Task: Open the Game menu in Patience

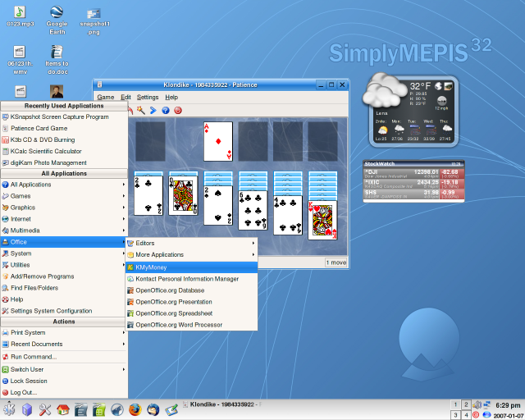Action: click(106, 97)
